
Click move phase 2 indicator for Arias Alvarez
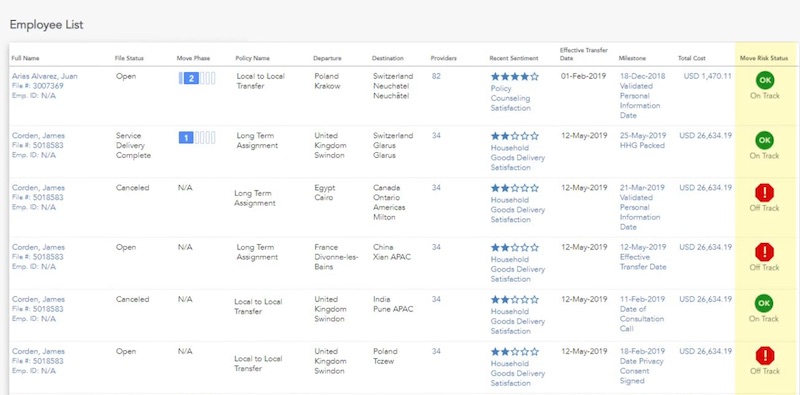[197, 78]
